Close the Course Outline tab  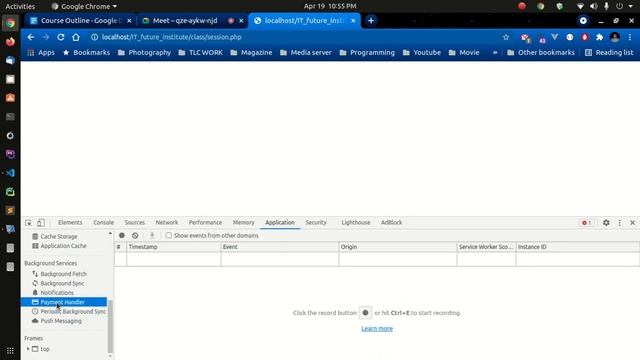coord(129,20)
